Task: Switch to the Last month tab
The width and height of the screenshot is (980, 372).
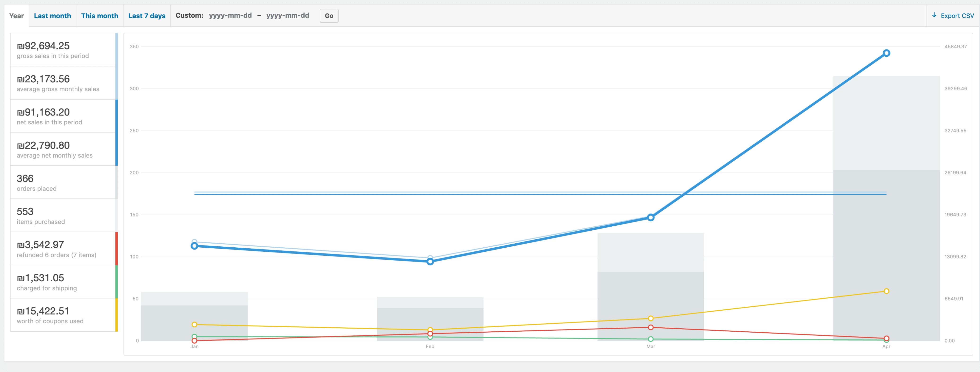Action: click(52, 16)
